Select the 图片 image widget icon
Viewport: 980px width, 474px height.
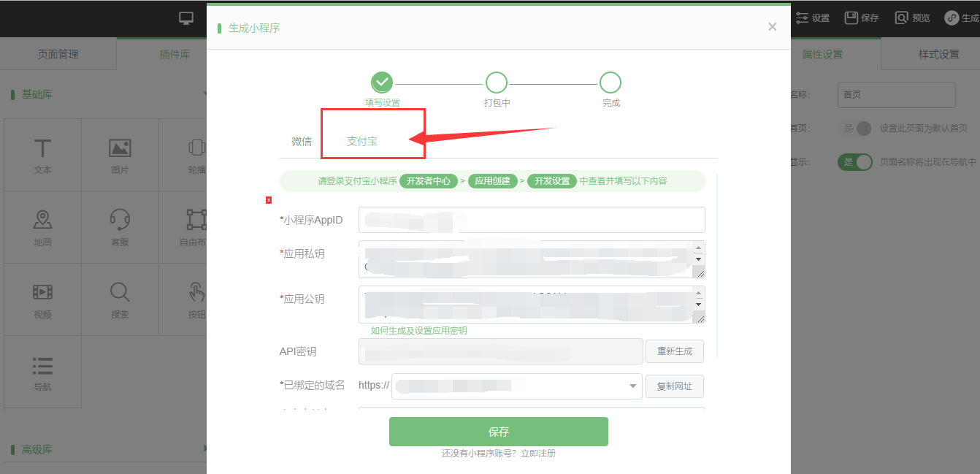120,156
